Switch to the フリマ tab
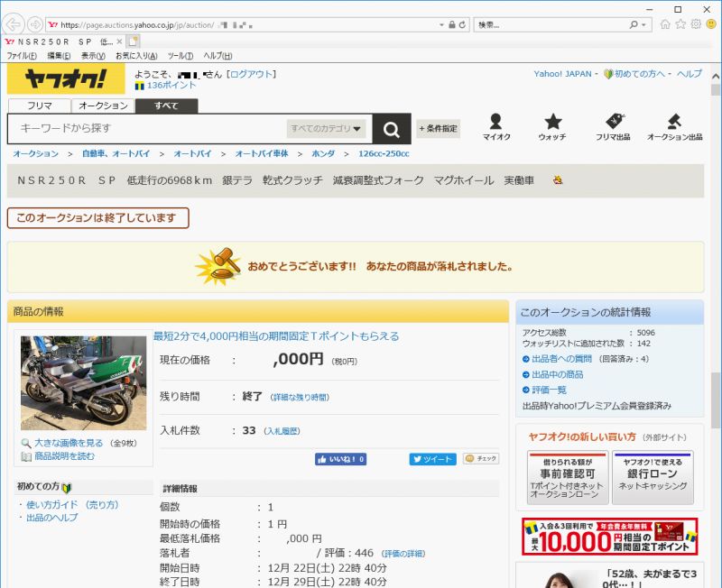 tap(39, 106)
